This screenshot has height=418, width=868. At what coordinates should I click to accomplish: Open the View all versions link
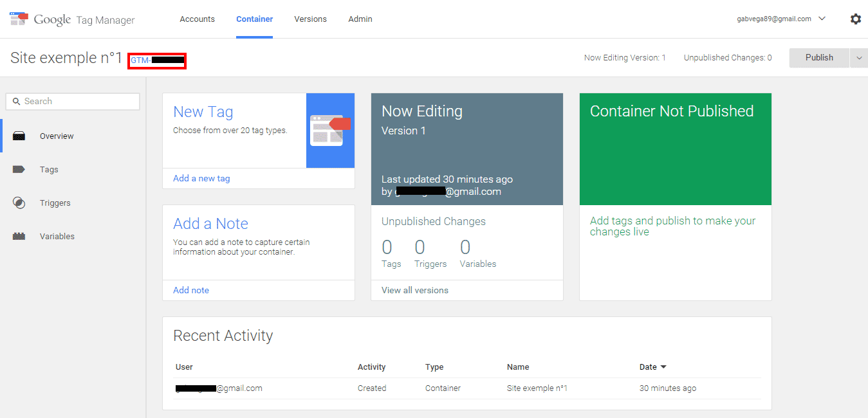pyautogui.click(x=414, y=291)
